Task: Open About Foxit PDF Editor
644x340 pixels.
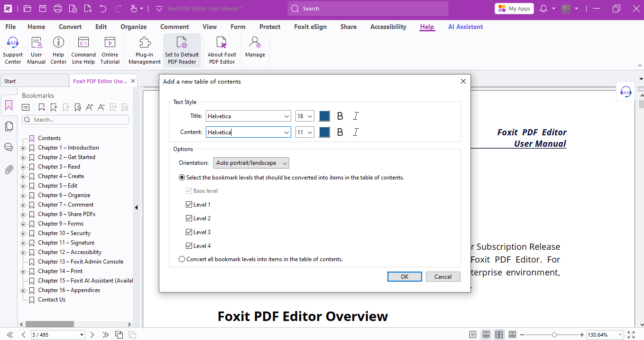Action: pos(222,50)
